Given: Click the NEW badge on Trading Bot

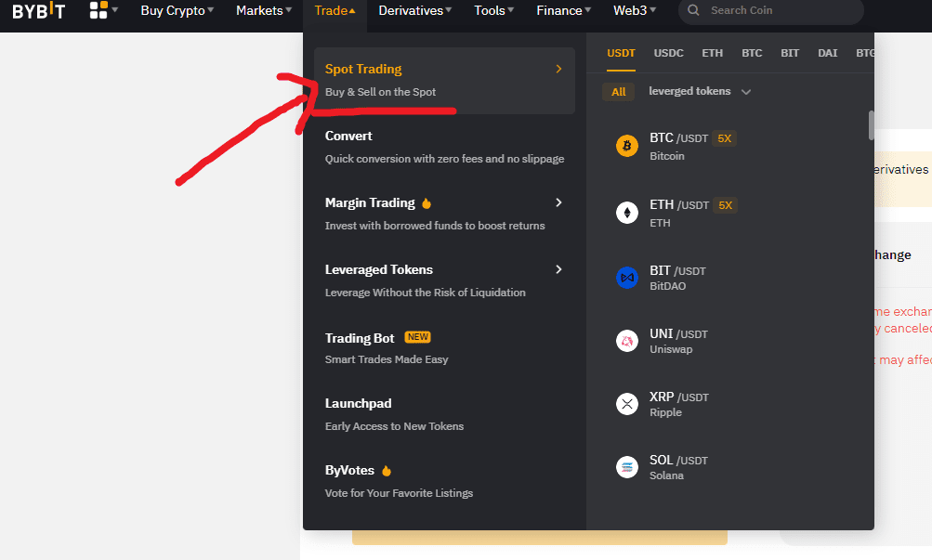Looking at the screenshot, I should (418, 337).
